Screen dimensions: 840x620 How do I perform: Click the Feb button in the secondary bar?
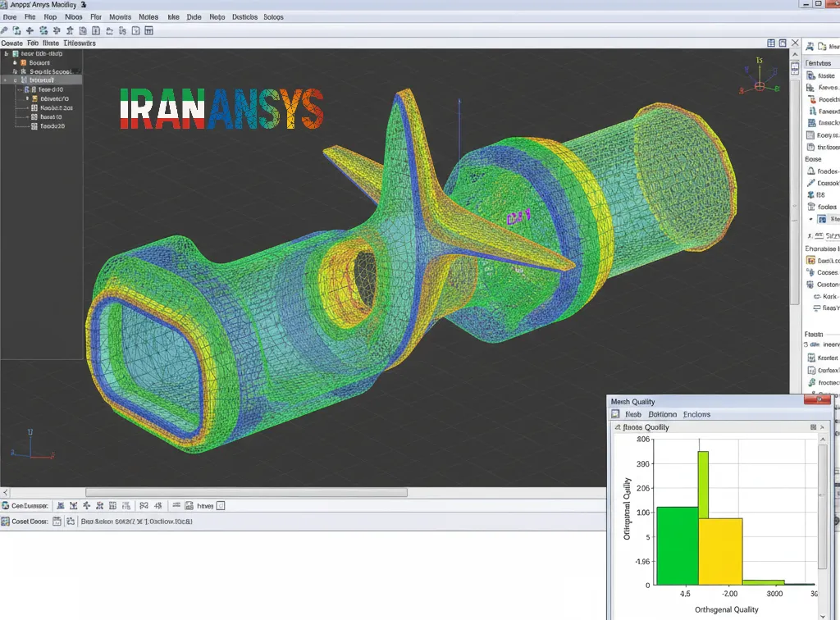[x=33, y=43]
